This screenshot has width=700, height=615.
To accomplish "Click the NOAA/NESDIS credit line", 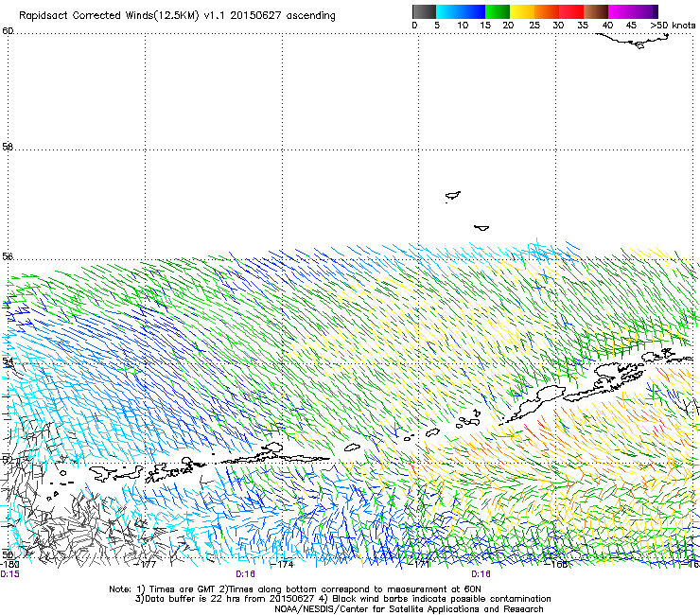I will [x=409, y=609].
